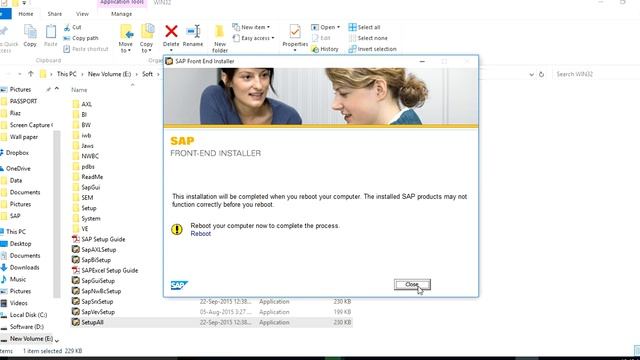
Task: Open the Manage ribbon tab
Action: pyautogui.click(x=122, y=14)
